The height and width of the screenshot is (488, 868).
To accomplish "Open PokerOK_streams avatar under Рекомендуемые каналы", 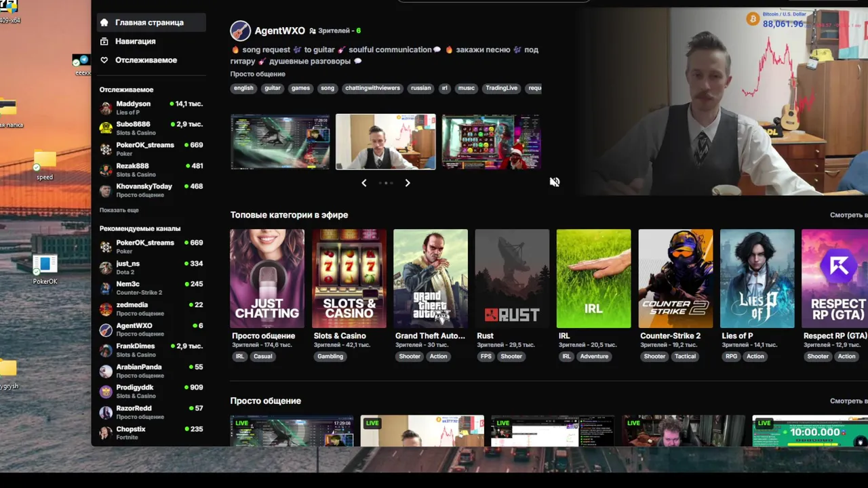I will (x=106, y=247).
